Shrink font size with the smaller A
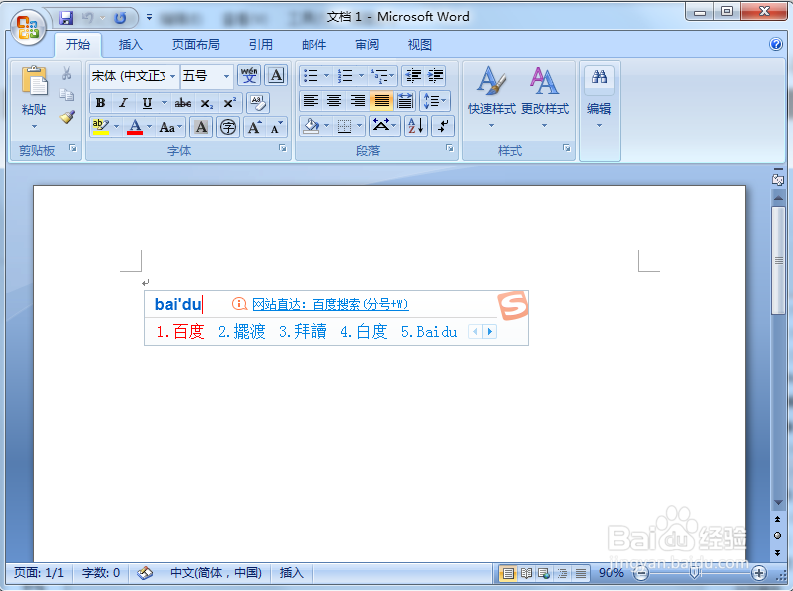Screen dimensions: 793x591 tap(276, 127)
